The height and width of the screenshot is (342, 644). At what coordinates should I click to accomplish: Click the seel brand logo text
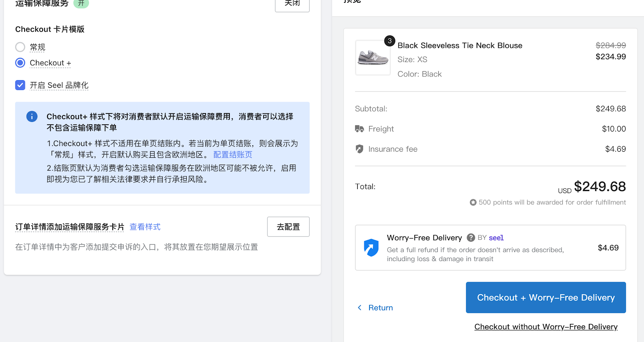click(496, 238)
